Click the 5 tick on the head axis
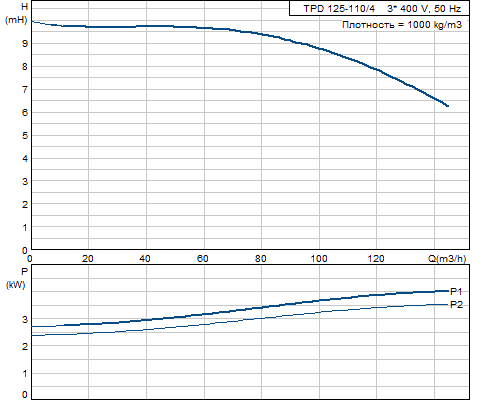Image resolution: width=500 pixels, height=400 pixels. point(25,136)
